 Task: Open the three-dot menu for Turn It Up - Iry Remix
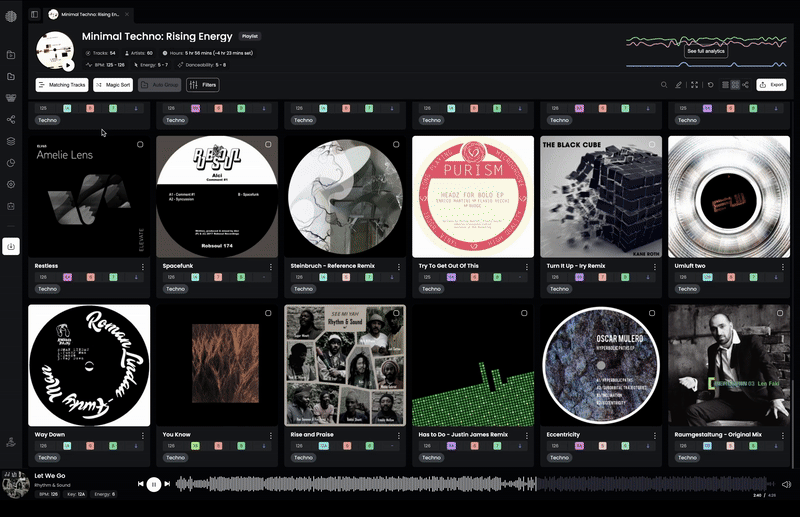(x=655, y=266)
